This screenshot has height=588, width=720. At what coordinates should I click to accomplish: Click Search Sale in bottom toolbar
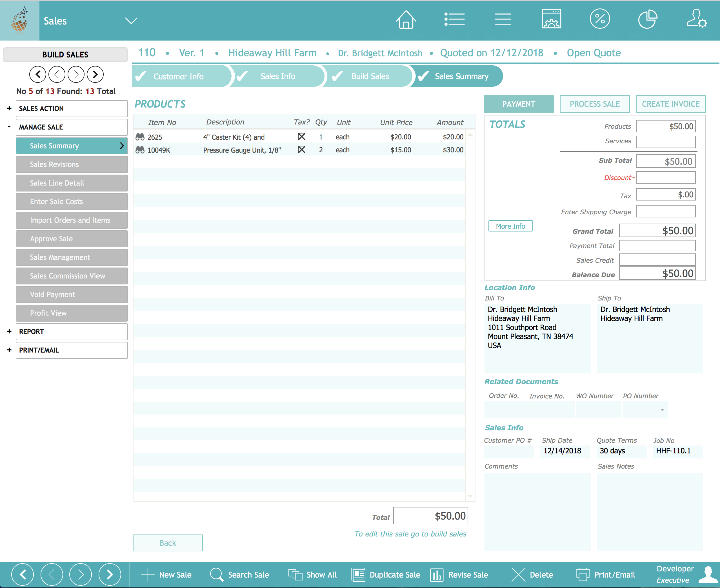tap(239, 575)
